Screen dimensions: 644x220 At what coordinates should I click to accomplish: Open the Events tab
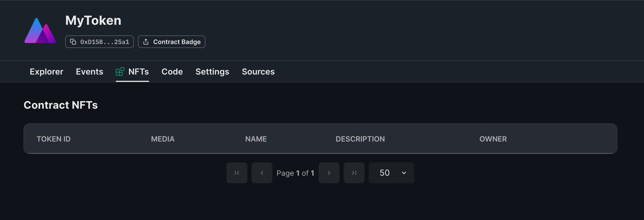coord(89,71)
